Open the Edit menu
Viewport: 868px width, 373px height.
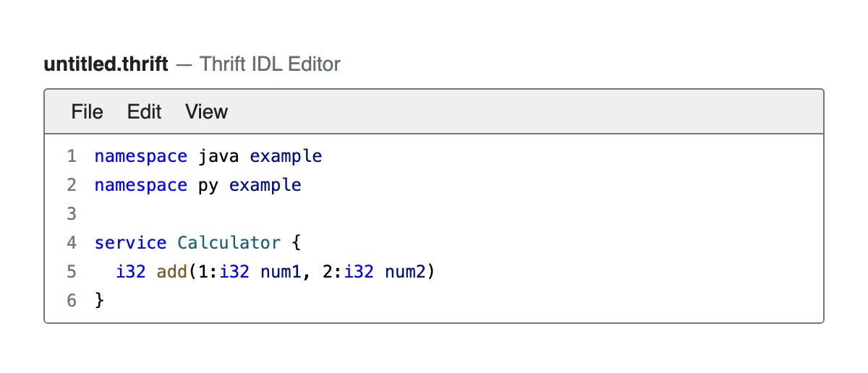pos(144,111)
